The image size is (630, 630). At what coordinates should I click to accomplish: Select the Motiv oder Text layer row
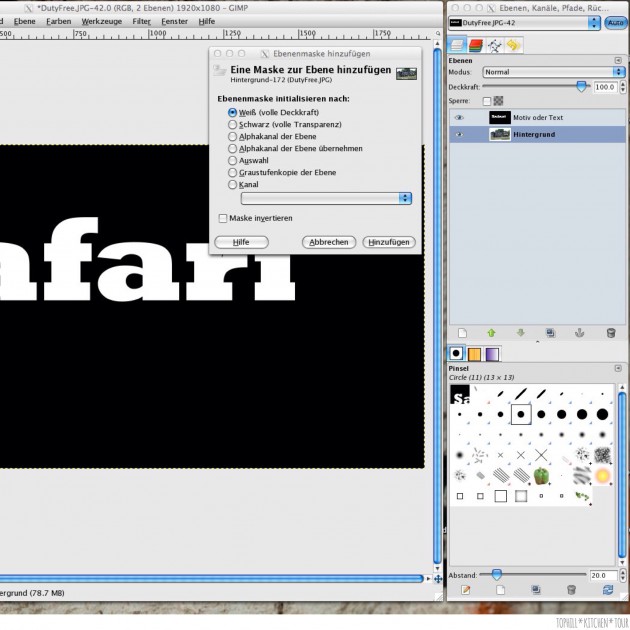click(537, 118)
